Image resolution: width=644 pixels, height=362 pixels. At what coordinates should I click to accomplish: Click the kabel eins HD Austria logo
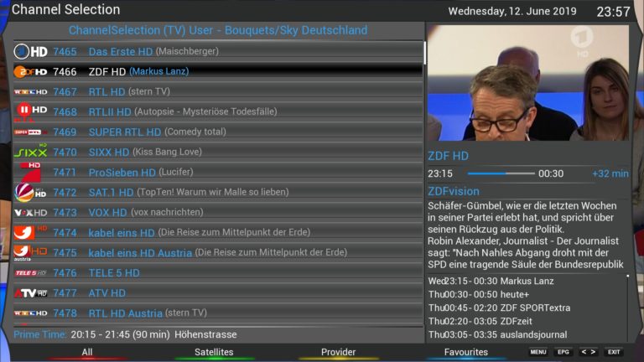coord(30,253)
